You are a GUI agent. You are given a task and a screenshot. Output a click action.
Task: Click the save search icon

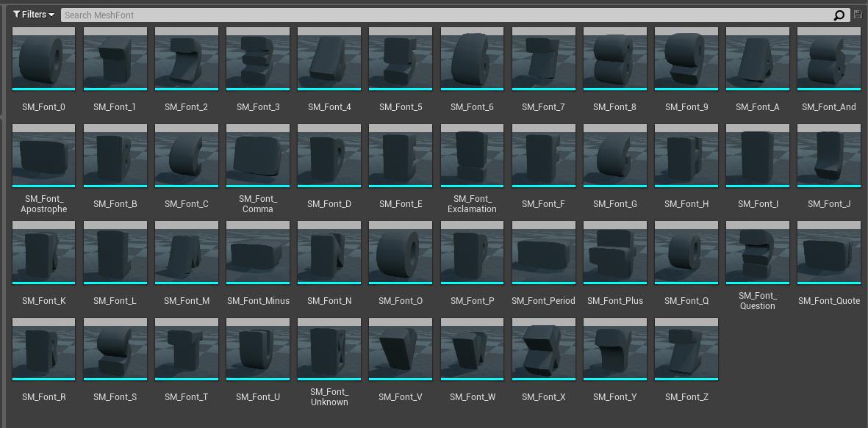pyautogui.click(x=858, y=15)
